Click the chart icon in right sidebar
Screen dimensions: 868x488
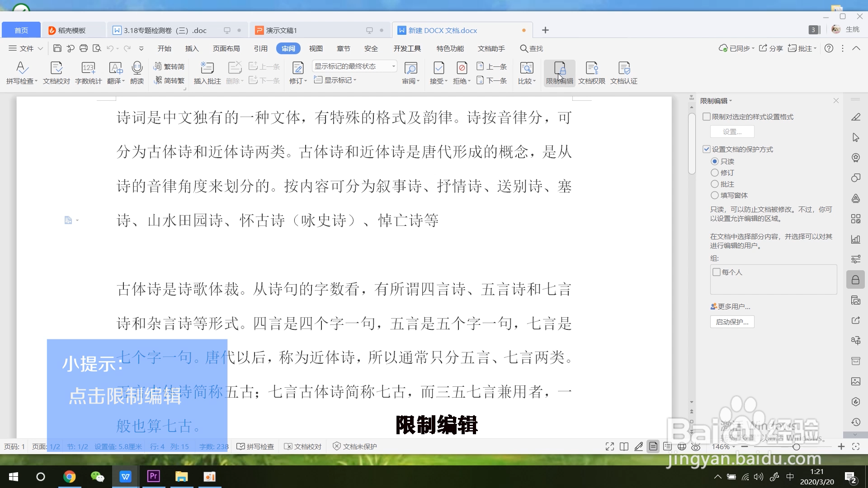(x=855, y=239)
